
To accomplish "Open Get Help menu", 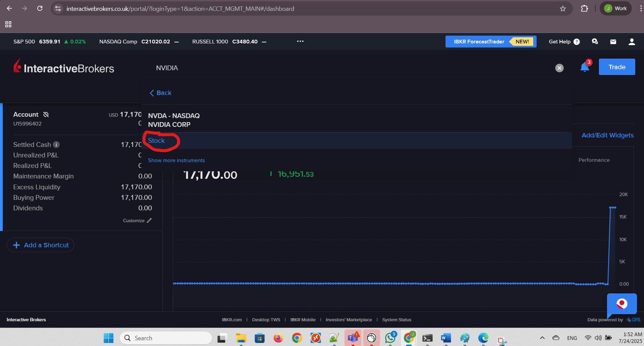I will [x=564, y=41].
